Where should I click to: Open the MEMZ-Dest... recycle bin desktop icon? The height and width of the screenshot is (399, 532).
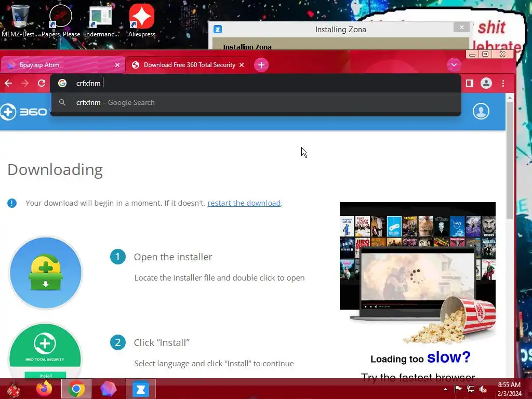click(20, 20)
